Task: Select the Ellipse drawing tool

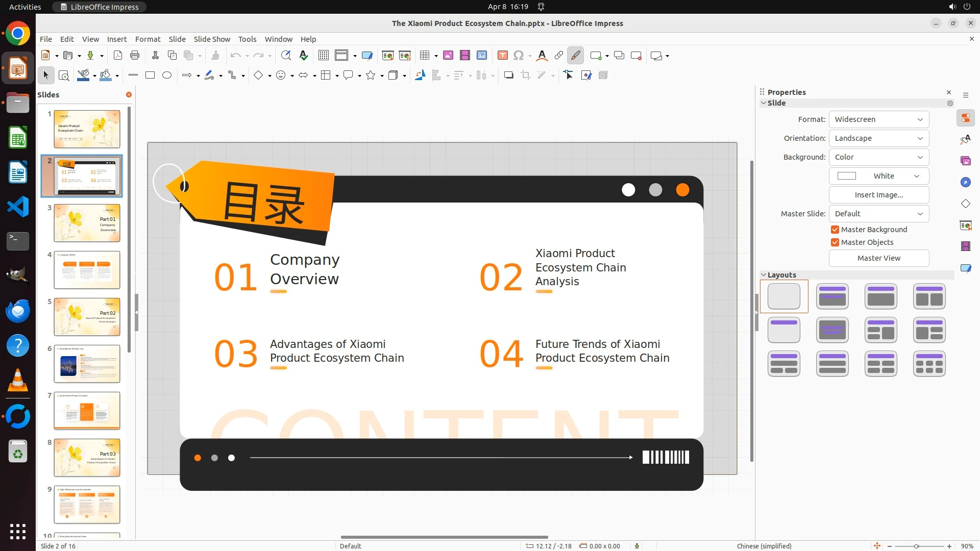Action: click(167, 76)
